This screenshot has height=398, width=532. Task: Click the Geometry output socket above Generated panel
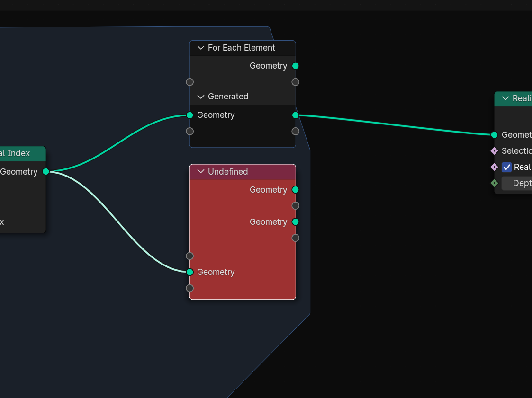coord(296,66)
